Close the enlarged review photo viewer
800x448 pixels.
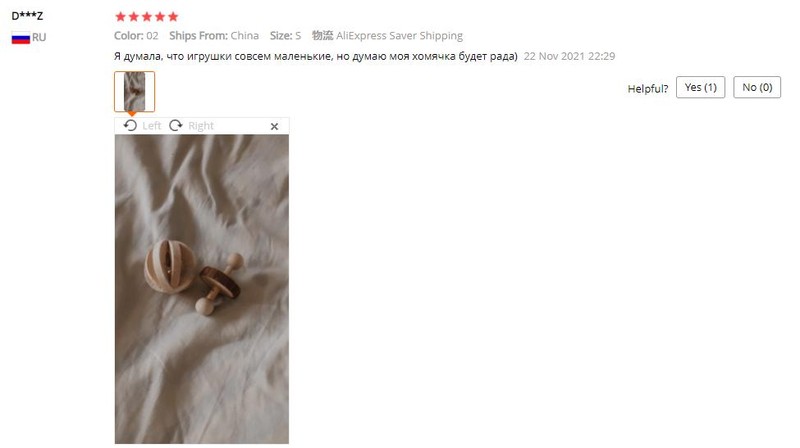click(274, 126)
